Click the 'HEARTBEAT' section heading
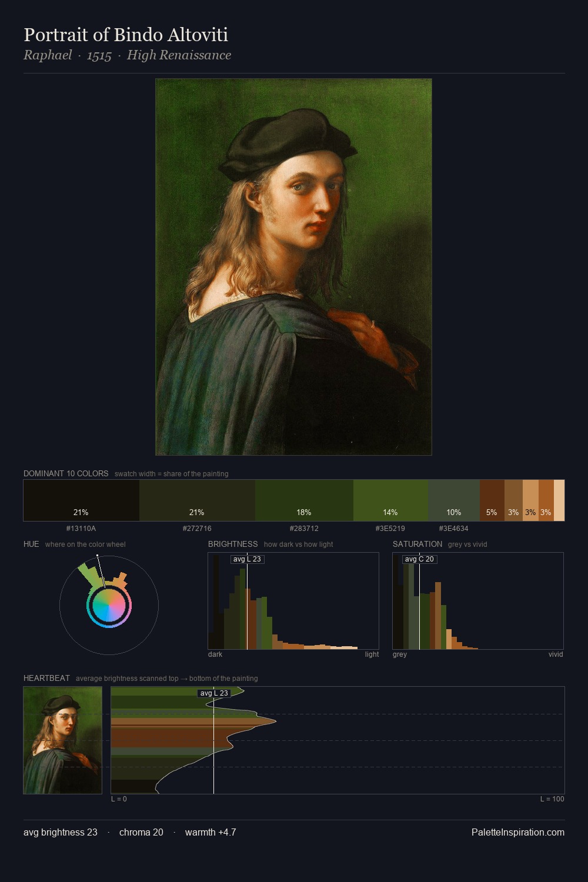The height and width of the screenshot is (882, 588). pyautogui.click(x=46, y=678)
